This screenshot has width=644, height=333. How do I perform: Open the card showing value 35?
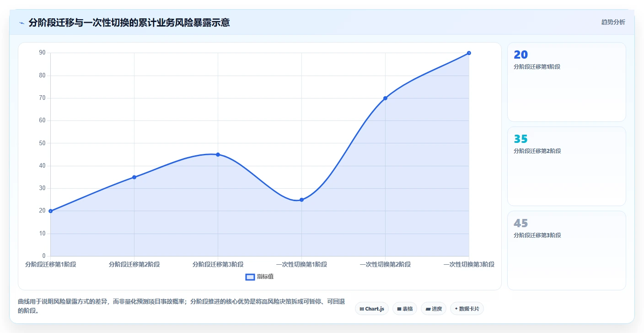(x=567, y=166)
